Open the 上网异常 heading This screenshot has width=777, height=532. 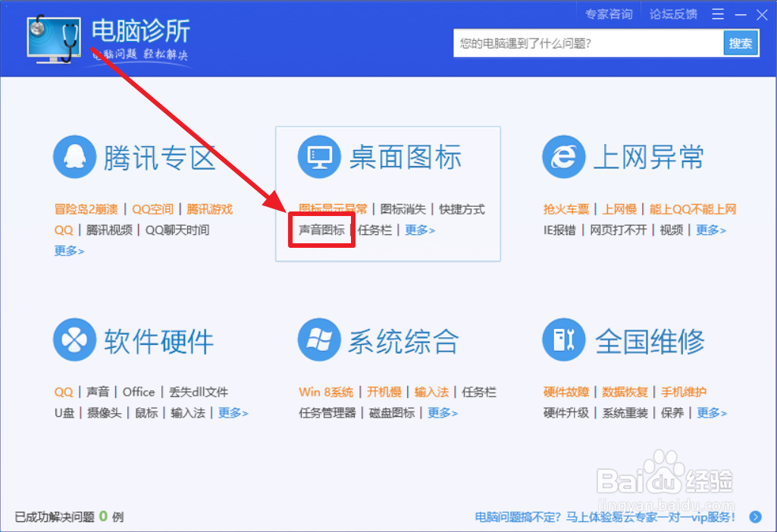click(x=648, y=158)
